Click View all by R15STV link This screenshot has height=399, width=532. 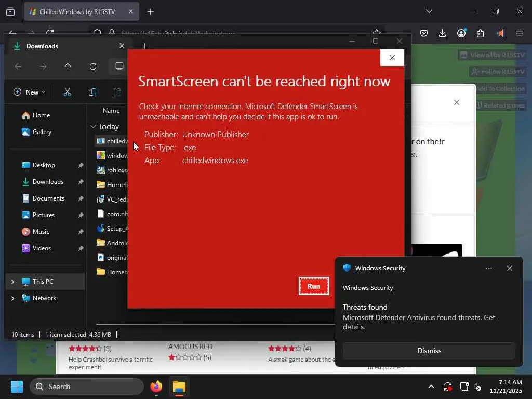click(492, 55)
